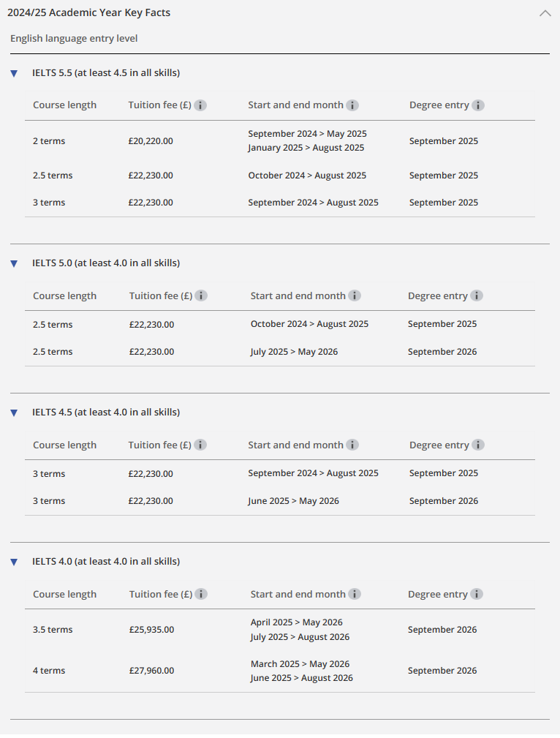Click Degree entry info icon in IELTS 4.0 table

pos(477,594)
